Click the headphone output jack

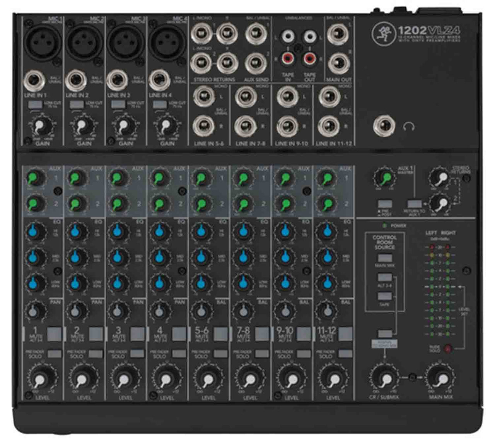coord(385,126)
